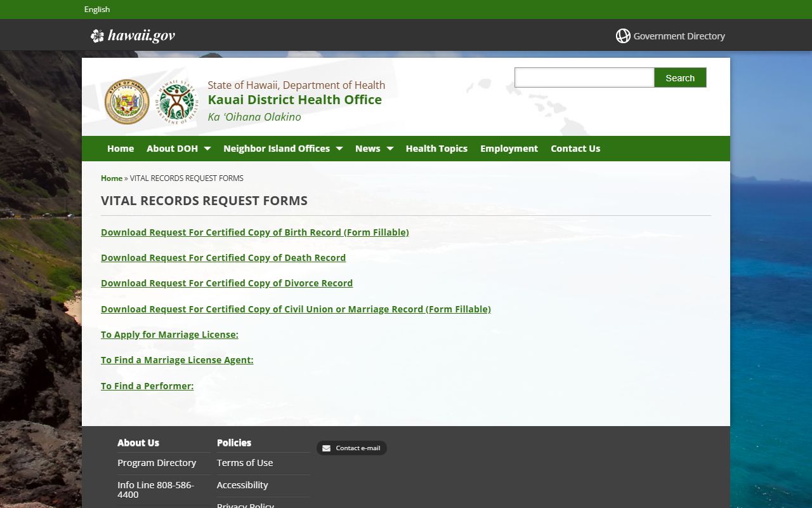Click the Hawaii Department of Health logo
812x508 pixels.
177,102
